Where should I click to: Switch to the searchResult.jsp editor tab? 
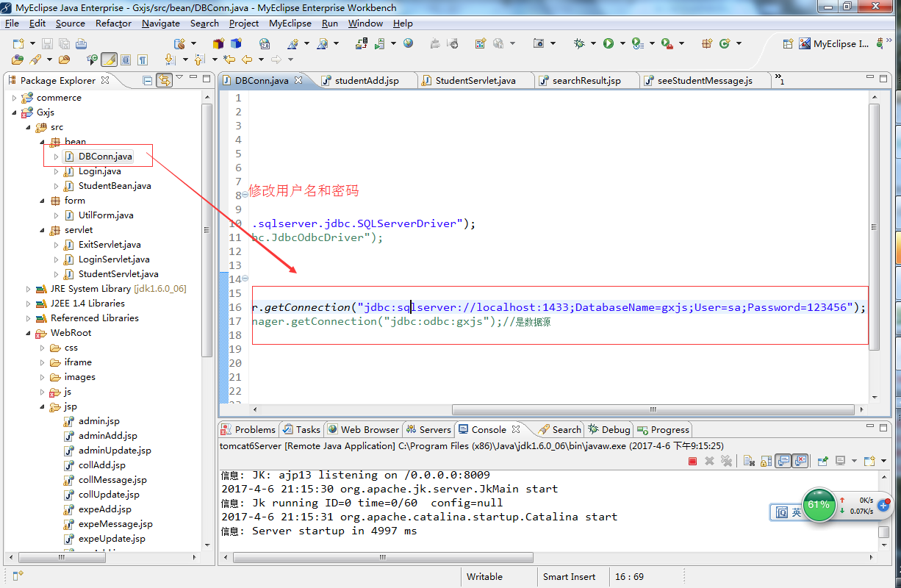click(x=586, y=80)
